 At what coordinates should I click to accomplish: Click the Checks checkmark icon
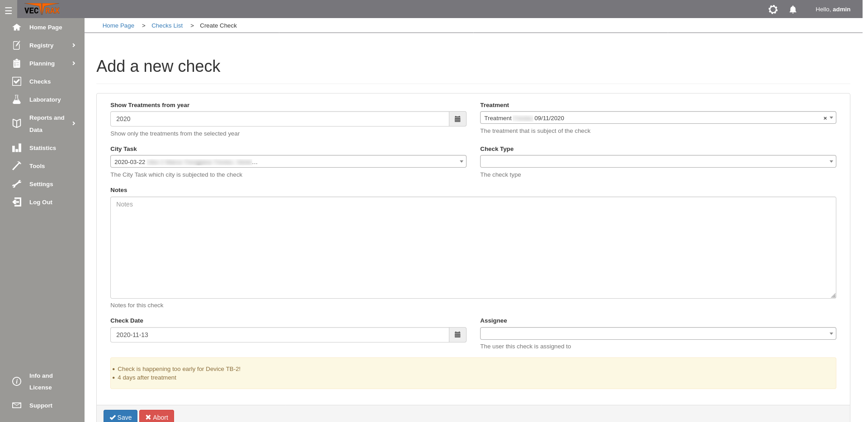coord(17,81)
